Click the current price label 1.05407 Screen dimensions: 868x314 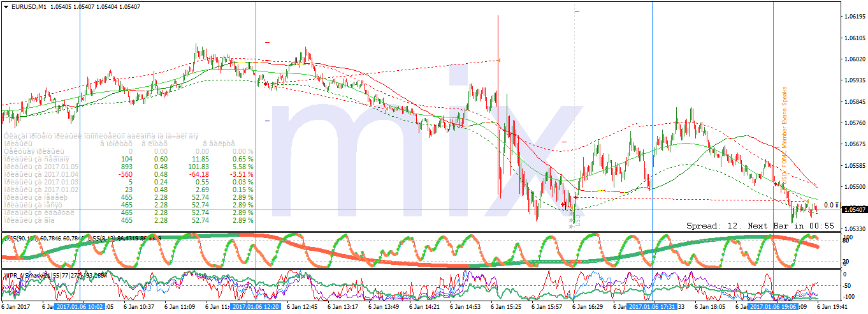(x=854, y=209)
